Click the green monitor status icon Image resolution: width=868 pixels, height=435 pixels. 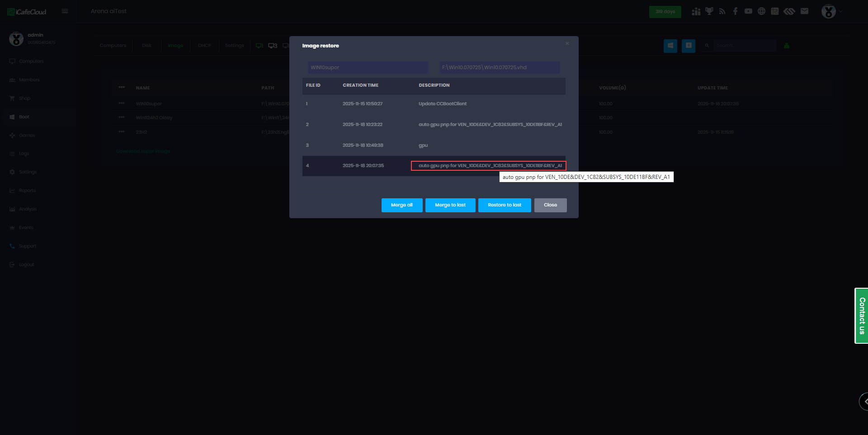point(259,45)
